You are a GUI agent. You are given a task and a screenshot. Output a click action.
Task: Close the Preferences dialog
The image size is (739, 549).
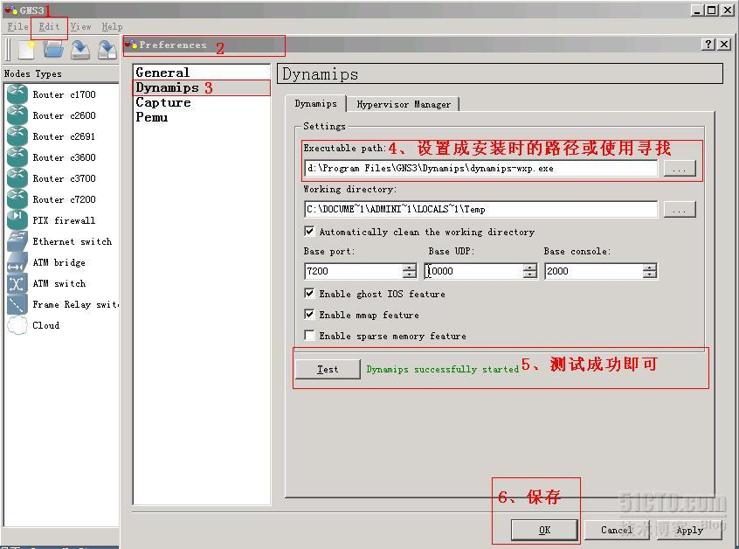(724, 44)
